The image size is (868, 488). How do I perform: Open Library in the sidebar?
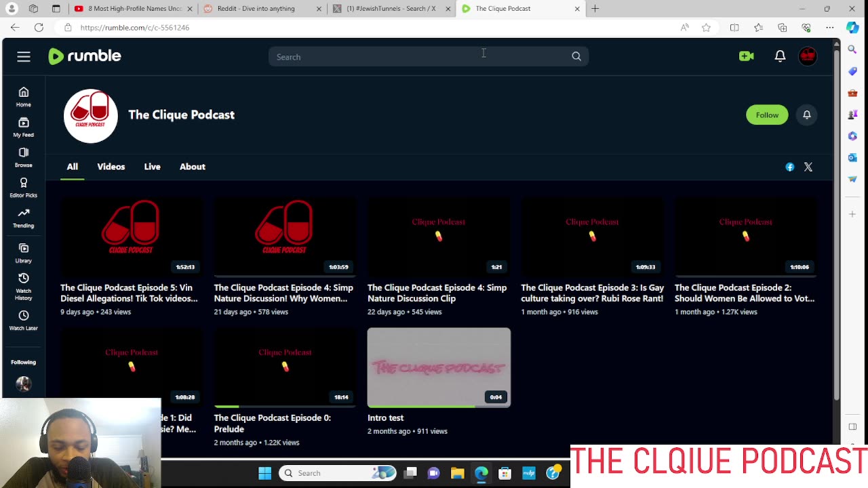point(24,253)
